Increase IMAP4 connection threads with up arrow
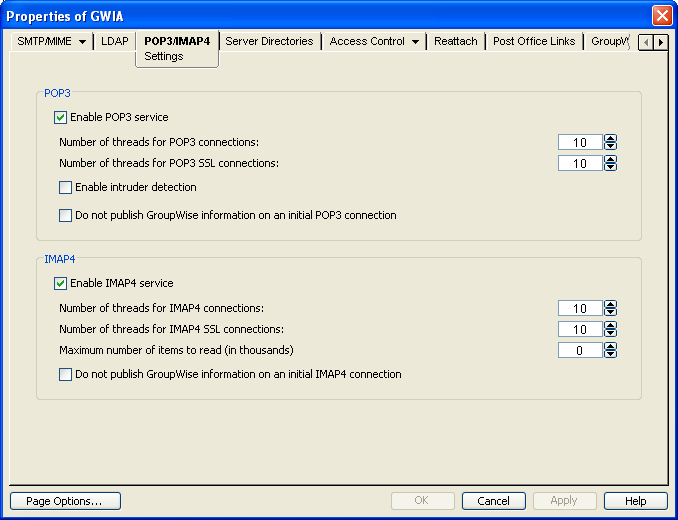Screen dimensions: 678x520 pyautogui.click(x=610, y=304)
